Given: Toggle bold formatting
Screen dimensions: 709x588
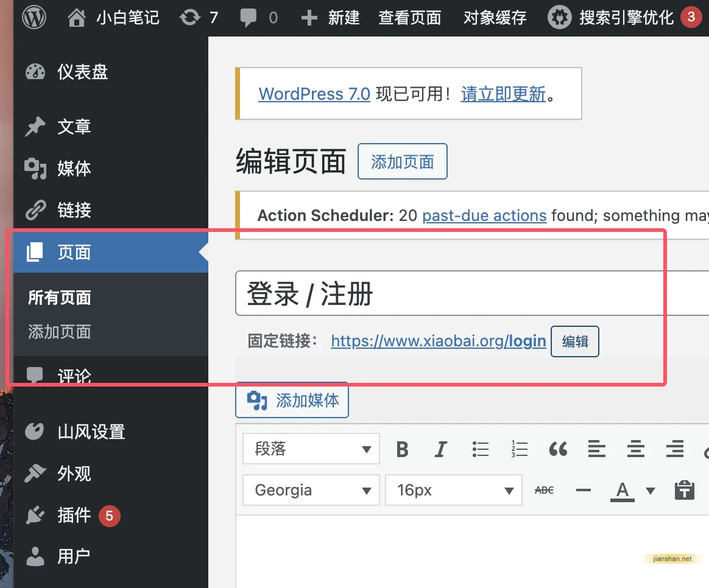Looking at the screenshot, I should point(402,449).
